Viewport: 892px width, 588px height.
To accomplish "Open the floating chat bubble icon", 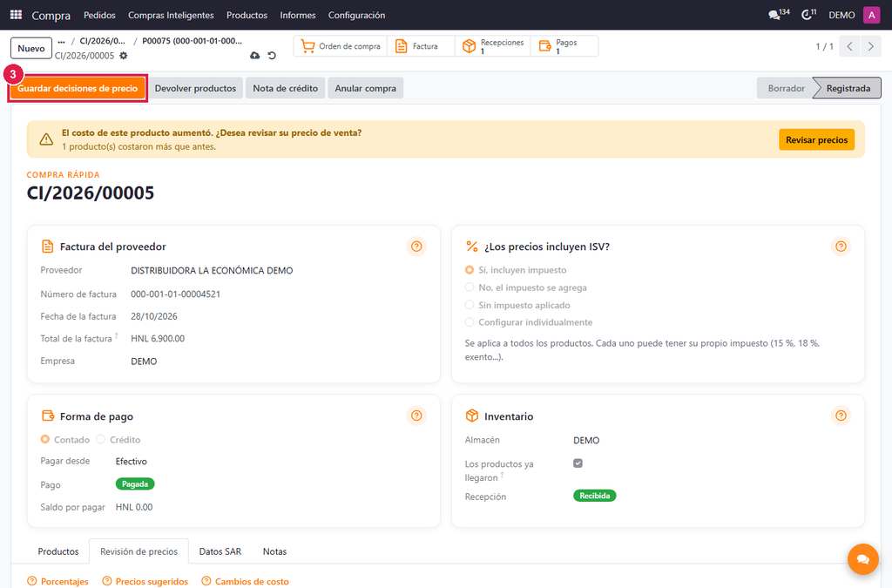I will pyautogui.click(x=862, y=559).
